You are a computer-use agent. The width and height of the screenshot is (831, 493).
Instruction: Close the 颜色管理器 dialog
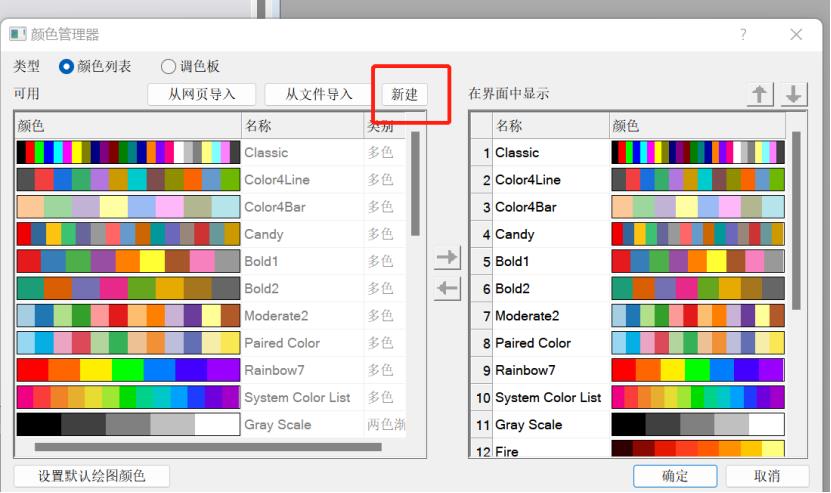796,34
